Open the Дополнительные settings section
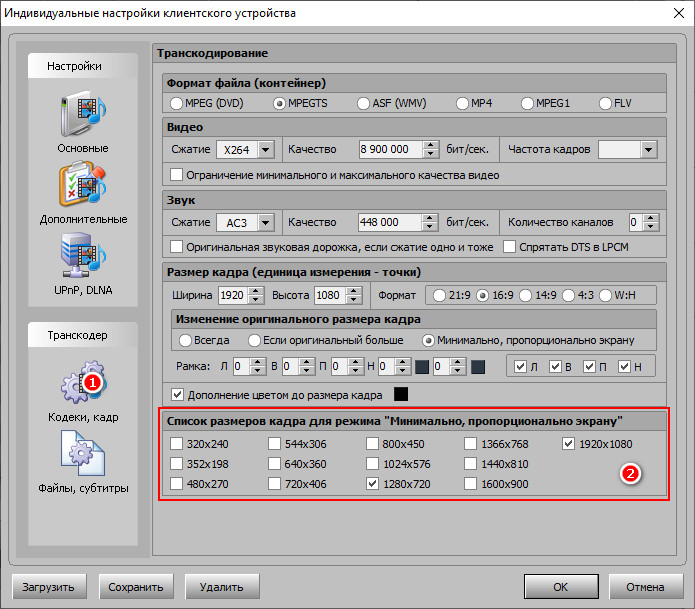This screenshot has height=609, width=695. click(x=83, y=193)
